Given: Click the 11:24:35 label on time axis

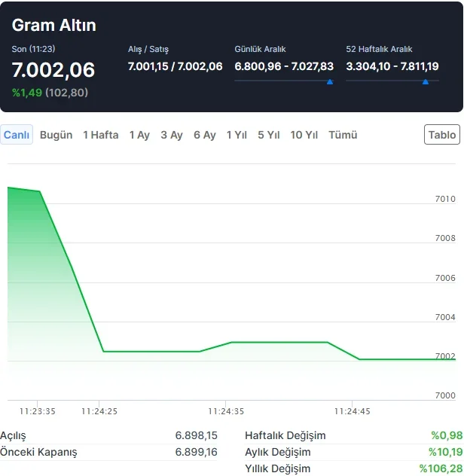Looking at the screenshot, I should point(226,411).
